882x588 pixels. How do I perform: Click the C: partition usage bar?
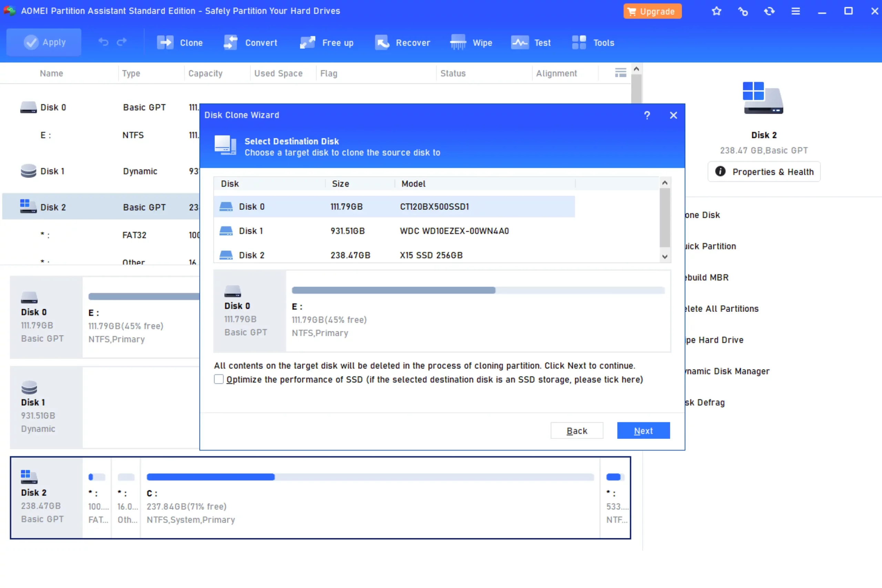click(370, 477)
